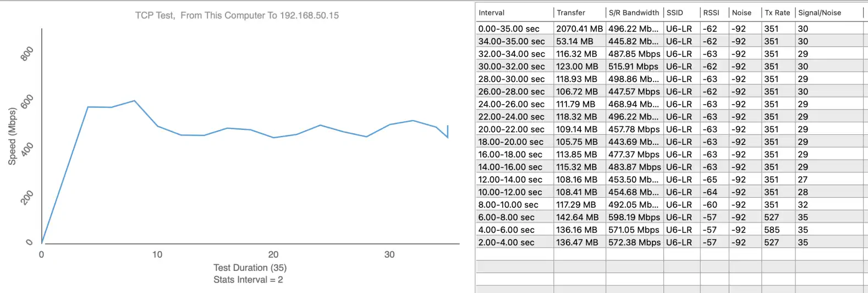The width and height of the screenshot is (868, 293).
Task: Select the row with Tx Rate 585
Action: pos(772,230)
